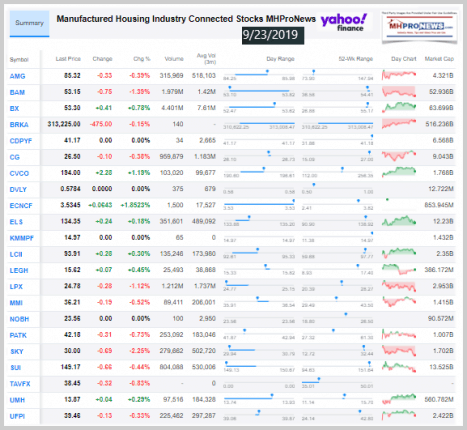The height and width of the screenshot is (430, 467).
Task: Open the UFPI ticker link
Action: pyautogui.click(x=17, y=416)
